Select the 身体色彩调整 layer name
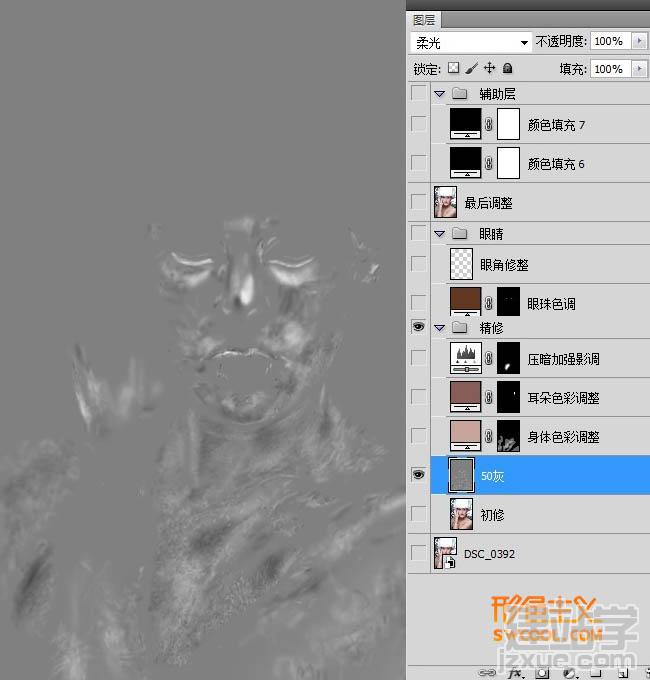 [563, 437]
